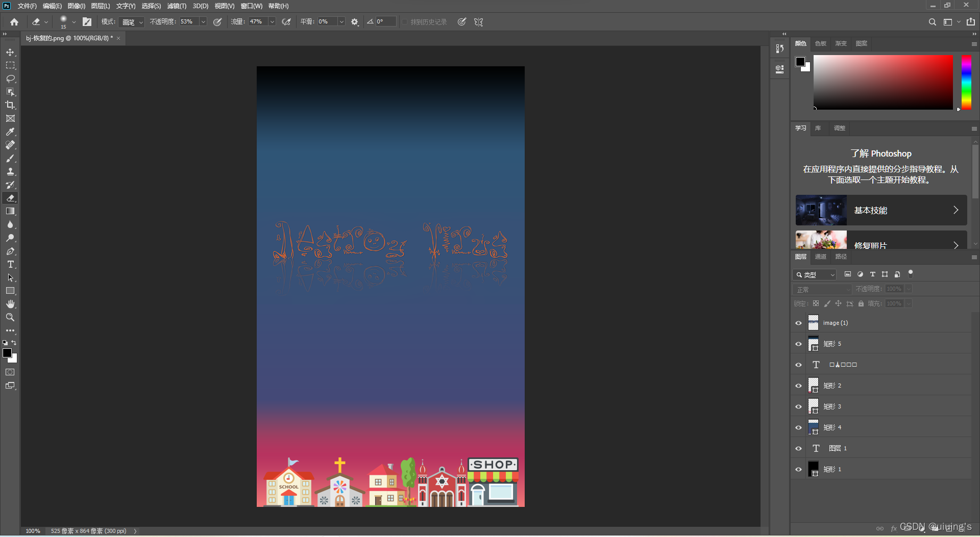Open the layer filter 类型 dropdown
Image resolution: width=980 pixels, height=537 pixels.
pos(815,274)
